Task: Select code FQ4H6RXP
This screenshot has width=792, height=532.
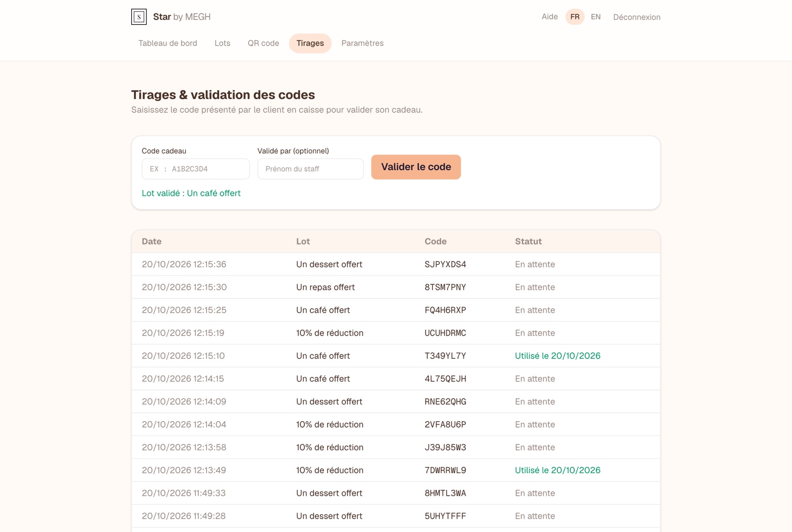Action: [445, 310]
